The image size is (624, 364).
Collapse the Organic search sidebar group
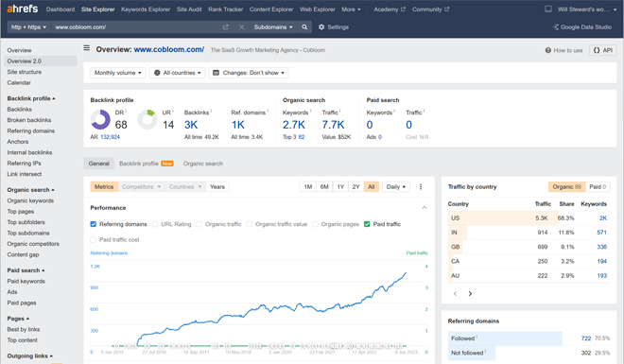click(x=30, y=190)
